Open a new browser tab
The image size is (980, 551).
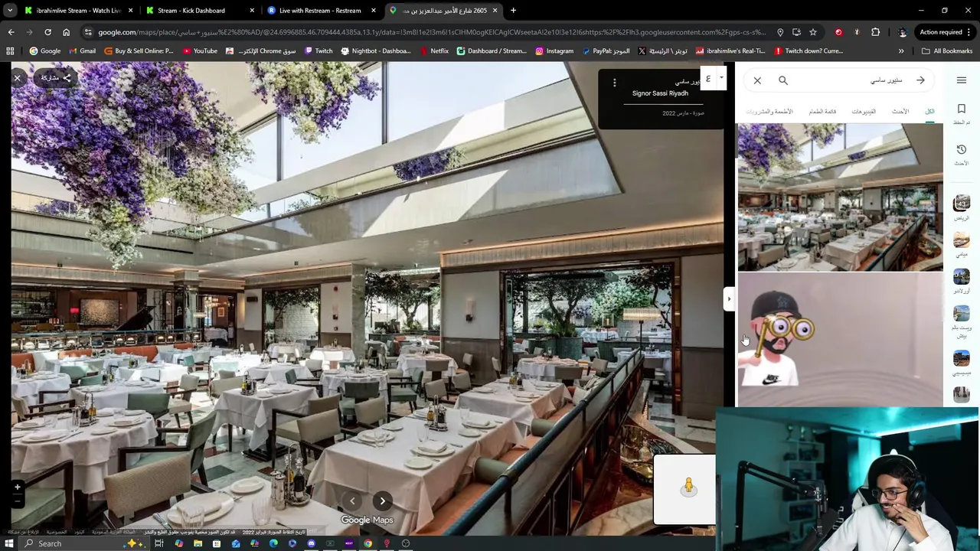[513, 11]
